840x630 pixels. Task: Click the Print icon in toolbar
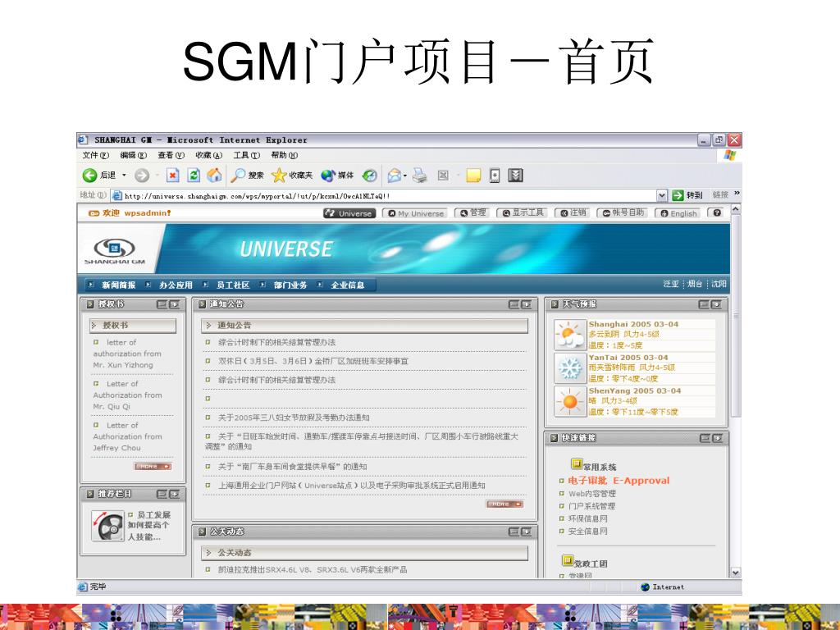419,176
